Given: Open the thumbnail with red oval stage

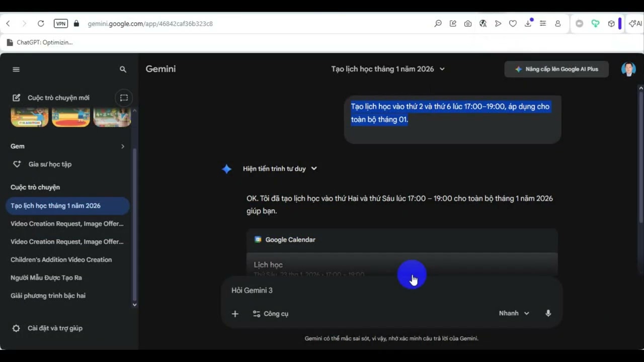Looking at the screenshot, I should click(x=71, y=117).
